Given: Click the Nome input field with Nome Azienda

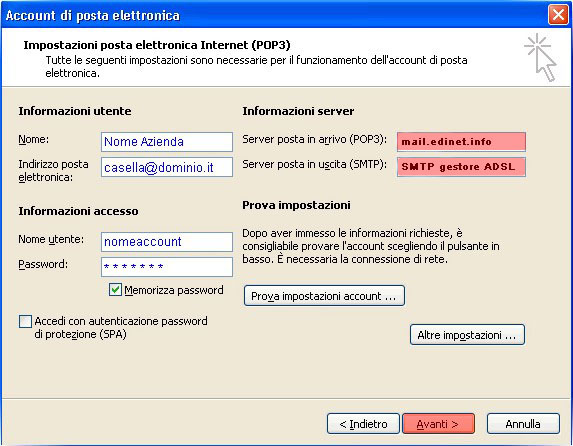Looking at the screenshot, I should click(x=167, y=142).
